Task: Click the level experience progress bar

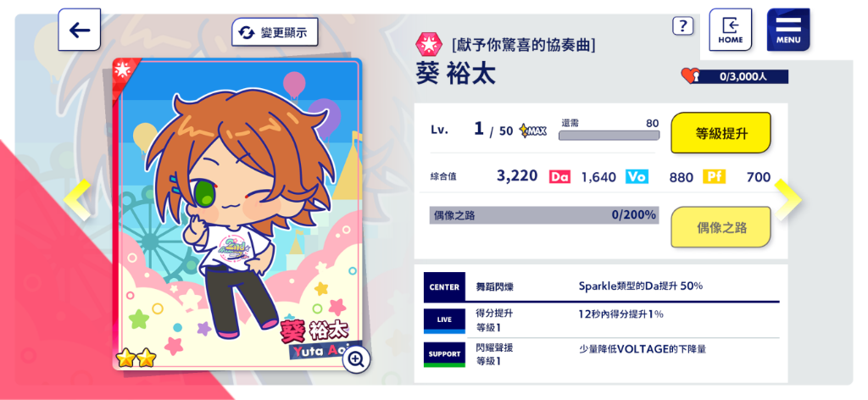Action: 609,135
